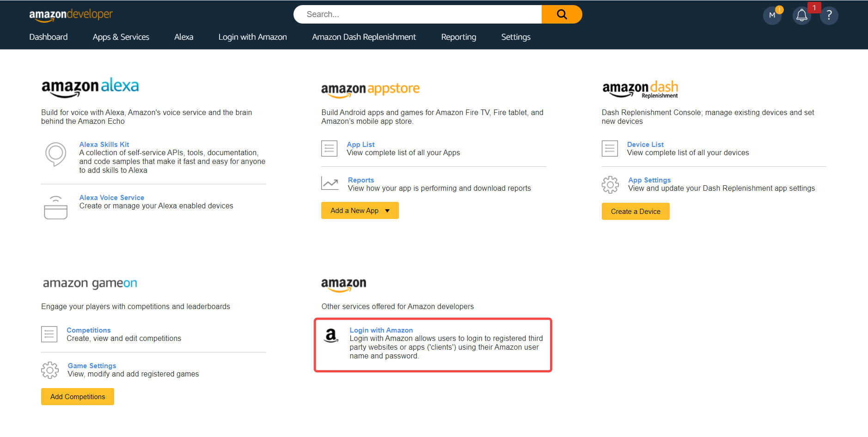Image resolution: width=868 pixels, height=437 pixels.
Task: Select Amazon Dash Replenishment in navigation bar
Action: (x=364, y=37)
